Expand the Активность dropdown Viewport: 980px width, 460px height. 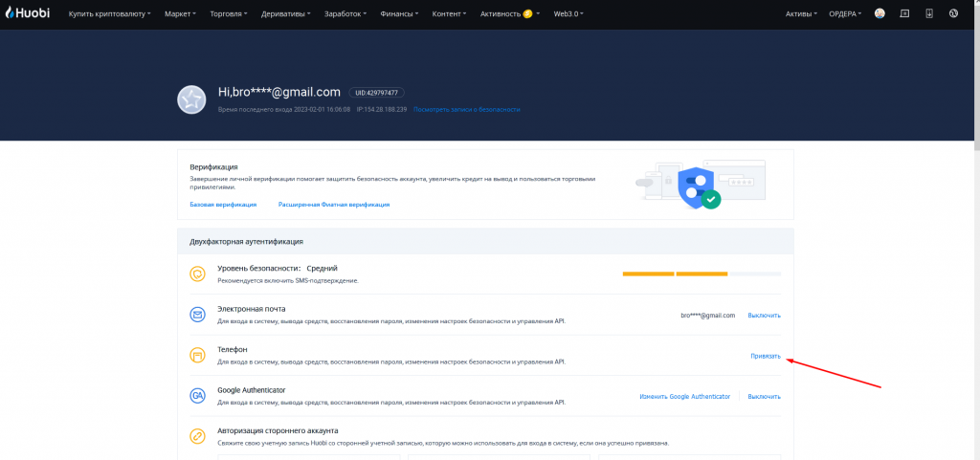(510, 13)
